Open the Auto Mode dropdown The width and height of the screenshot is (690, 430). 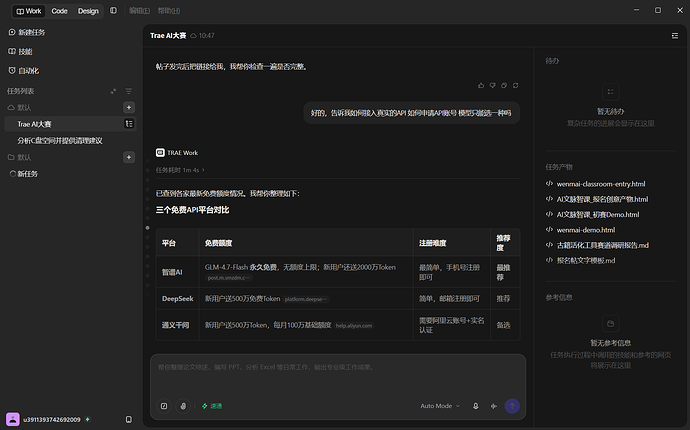tap(440, 406)
